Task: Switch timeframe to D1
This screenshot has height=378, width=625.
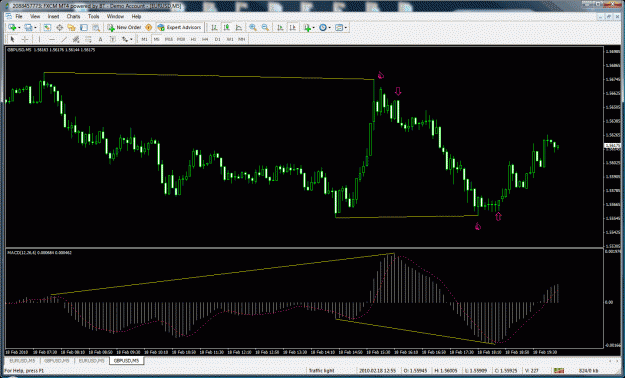Action: click(218, 39)
